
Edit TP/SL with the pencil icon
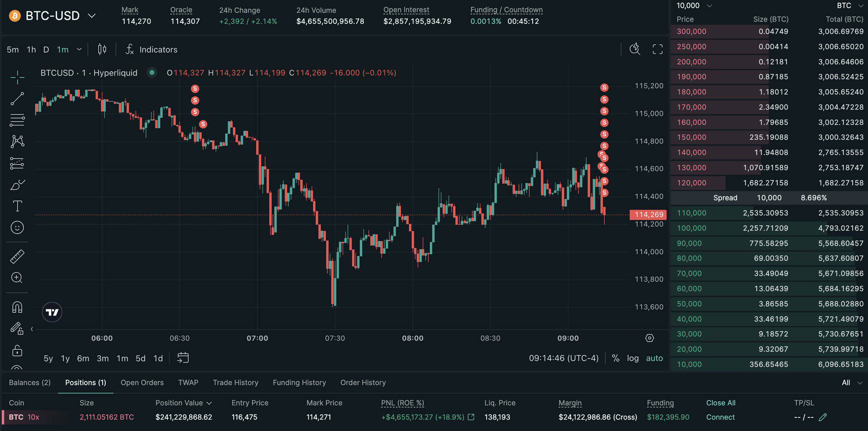tap(823, 417)
